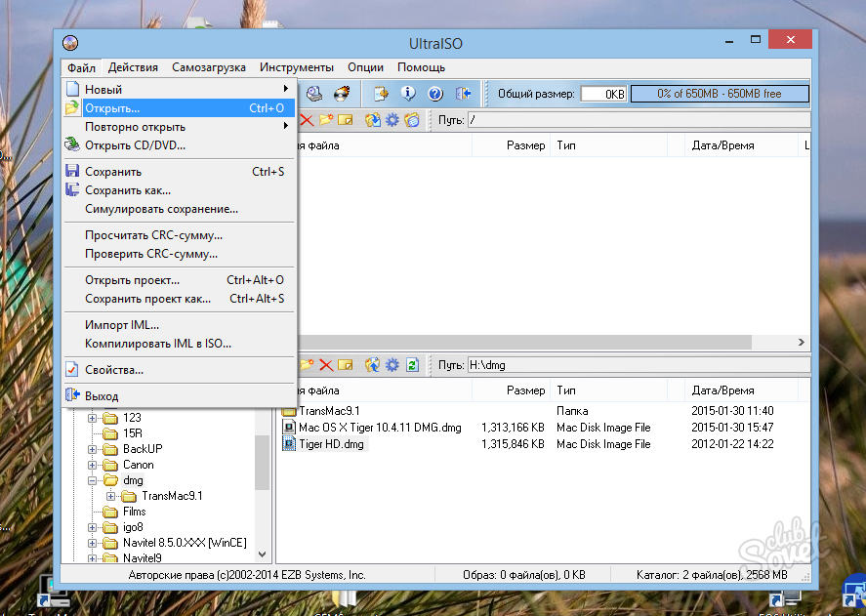This screenshot has height=616, width=866.
Task: Click extract icon in image pane toolbar
Action: [373, 120]
